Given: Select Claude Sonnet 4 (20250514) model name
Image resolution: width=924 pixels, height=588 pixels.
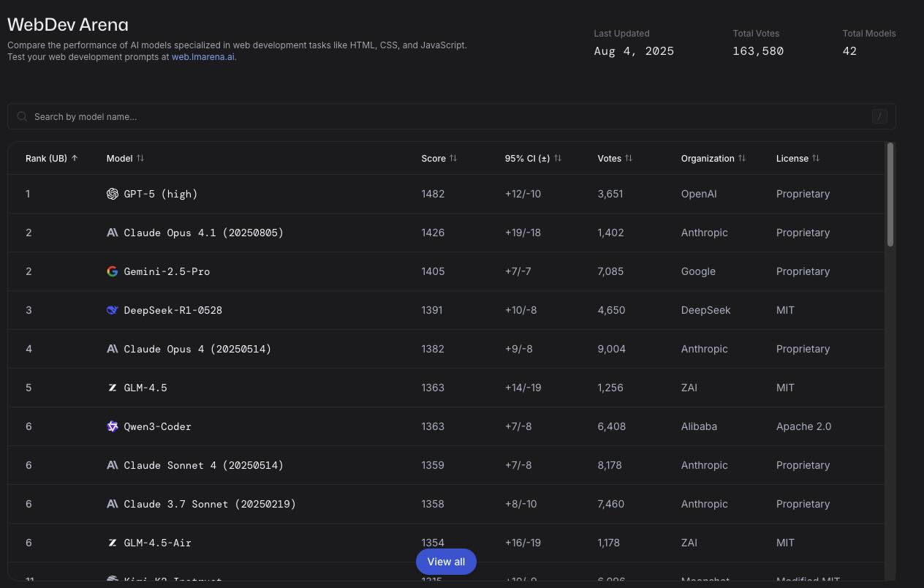Looking at the screenshot, I should pyautogui.click(x=204, y=465).
